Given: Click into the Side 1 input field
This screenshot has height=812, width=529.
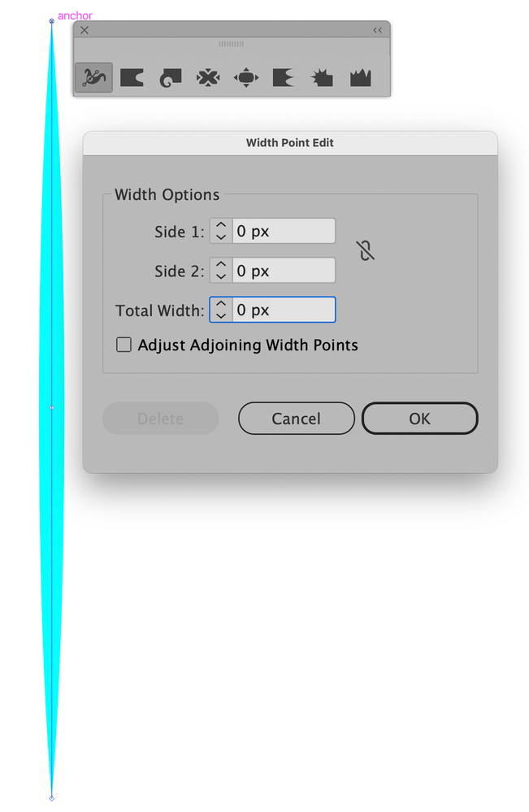Looking at the screenshot, I should (x=284, y=231).
